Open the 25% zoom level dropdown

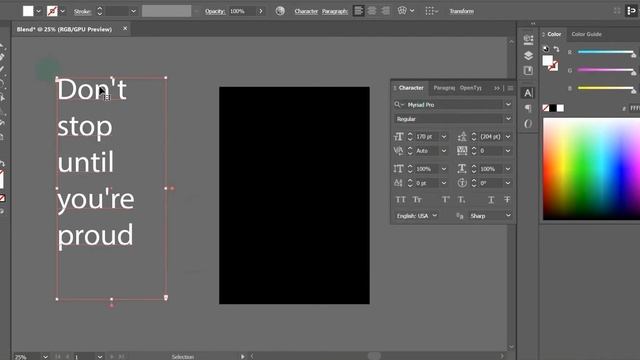click(x=45, y=357)
